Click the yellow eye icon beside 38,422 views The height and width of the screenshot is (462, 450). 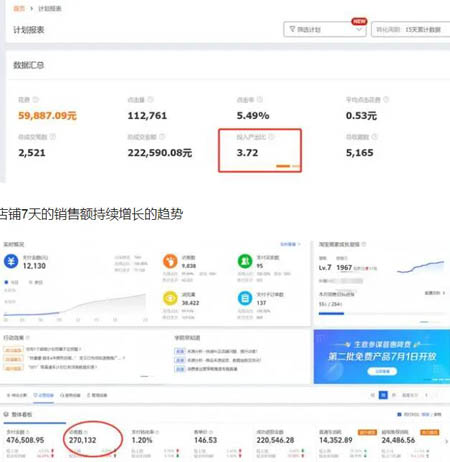coord(170,298)
